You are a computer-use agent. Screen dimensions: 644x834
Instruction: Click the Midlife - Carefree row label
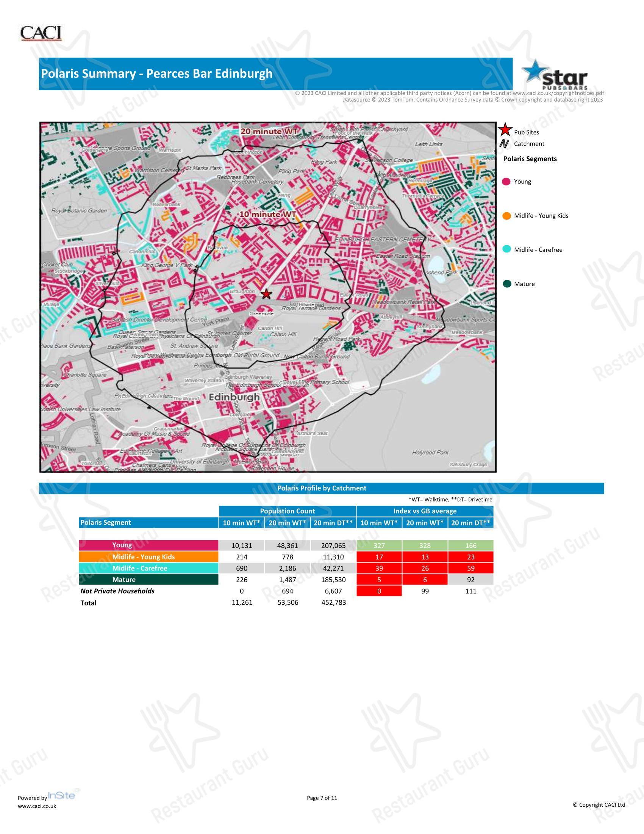[x=148, y=568]
